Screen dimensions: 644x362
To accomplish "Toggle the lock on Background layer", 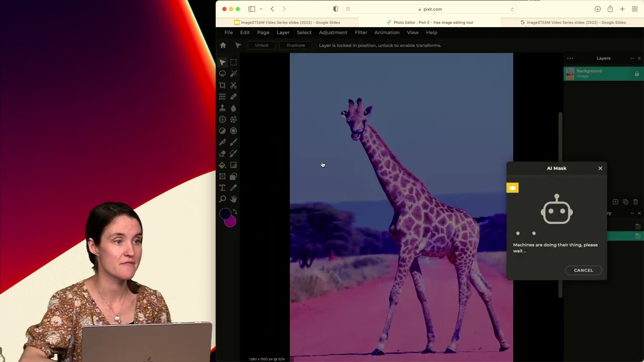I will coord(636,74).
